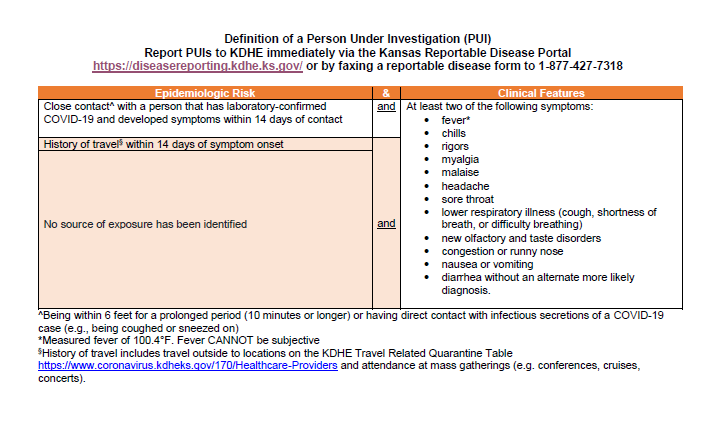Image resolution: width=713 pixels, height=428 pixels.
Task: Click 'diarrhea without an alternate more likely' item
Action: pos(537,284)
